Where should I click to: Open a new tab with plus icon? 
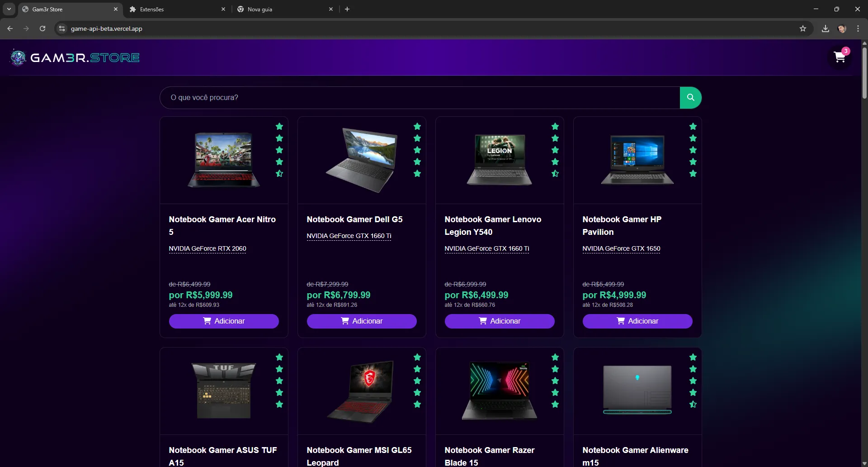(x=347, y=9)
